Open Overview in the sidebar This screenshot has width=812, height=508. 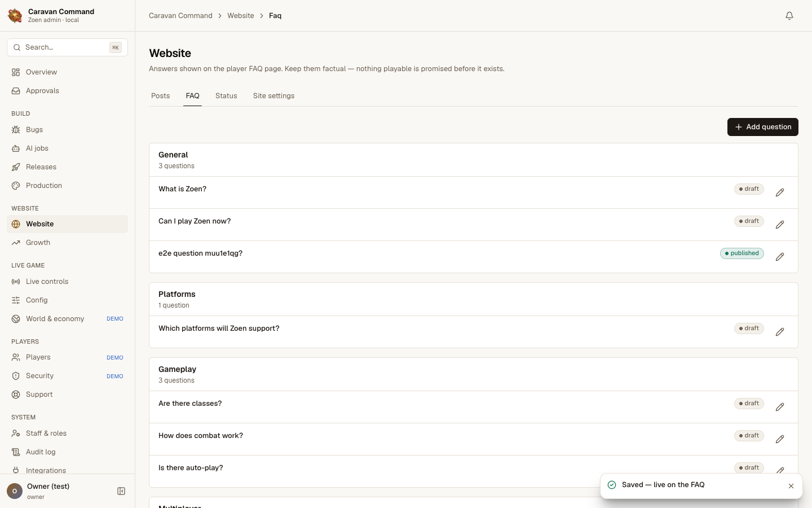[67, 72]
